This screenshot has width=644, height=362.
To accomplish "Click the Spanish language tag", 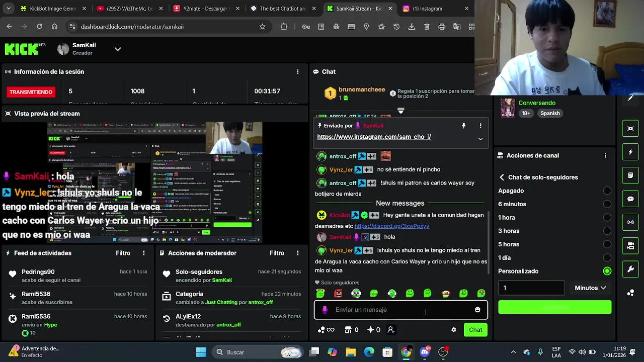I will click(550, 113).
